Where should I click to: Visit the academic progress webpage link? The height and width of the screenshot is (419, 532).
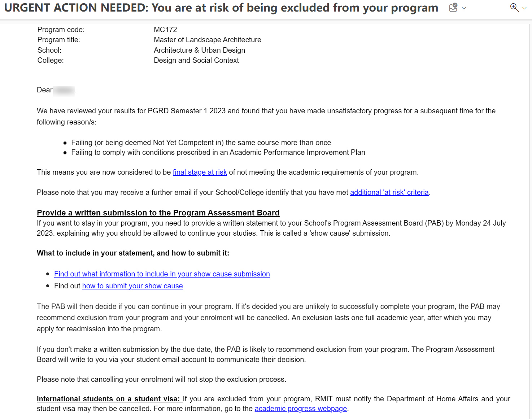pos(301,409)
